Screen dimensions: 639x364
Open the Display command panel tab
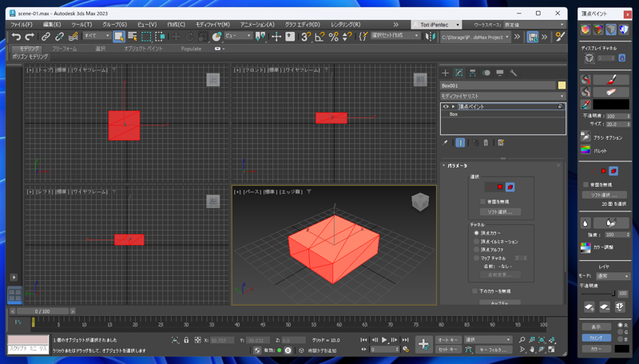pos(500,73)
